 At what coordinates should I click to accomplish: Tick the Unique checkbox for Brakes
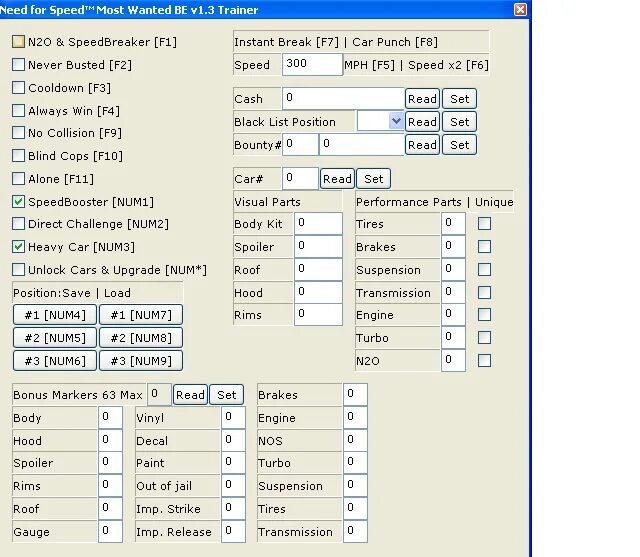(x=484, y=246)
